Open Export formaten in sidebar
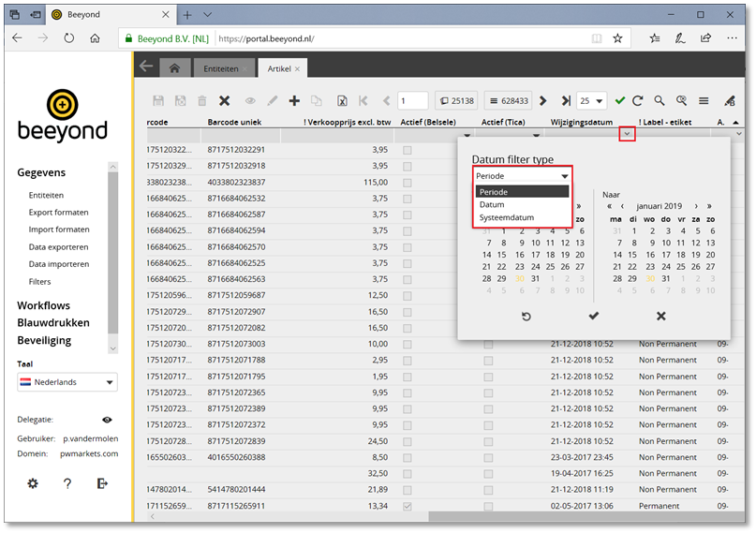 coord(58,213)
